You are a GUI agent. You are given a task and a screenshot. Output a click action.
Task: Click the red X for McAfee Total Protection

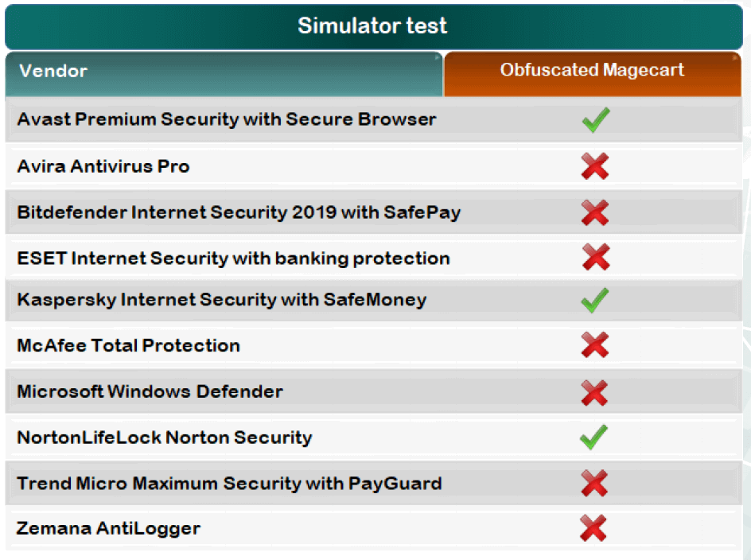594,345
